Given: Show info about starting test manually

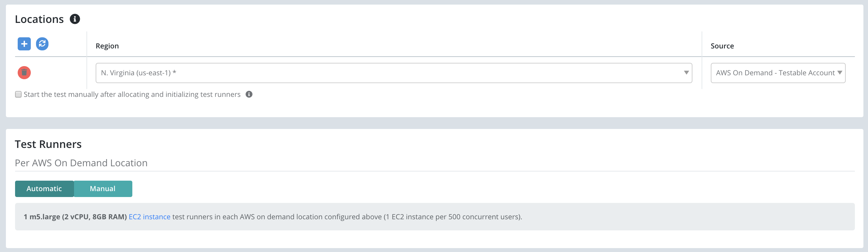Looking at the screenshot, I should (x=249, y=94).
